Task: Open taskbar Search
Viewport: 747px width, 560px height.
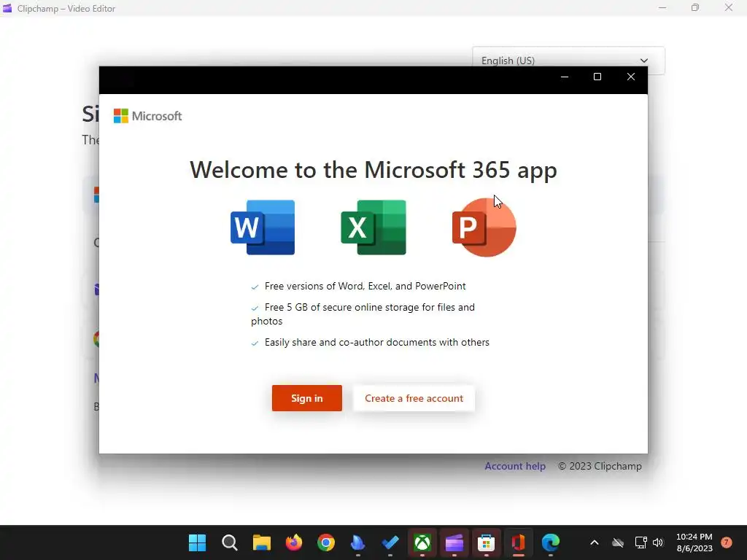Action: pyautogui.click(x=230, y=542)
